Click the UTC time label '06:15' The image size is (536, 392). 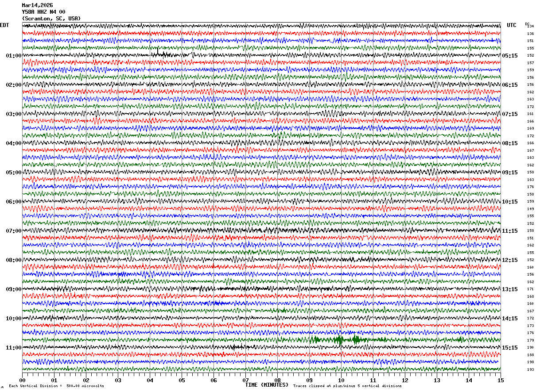click(510, 85)
